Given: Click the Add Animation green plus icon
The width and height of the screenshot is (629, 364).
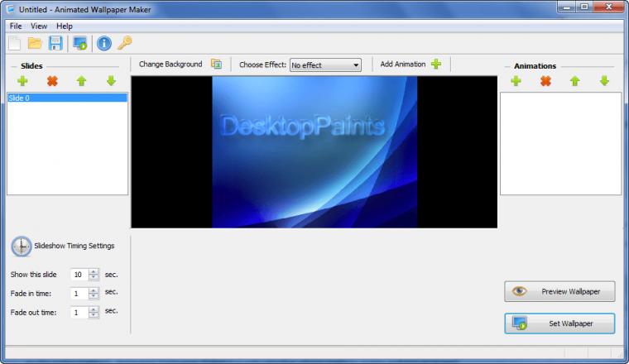Looking at the screenshot, I should 436,65.
